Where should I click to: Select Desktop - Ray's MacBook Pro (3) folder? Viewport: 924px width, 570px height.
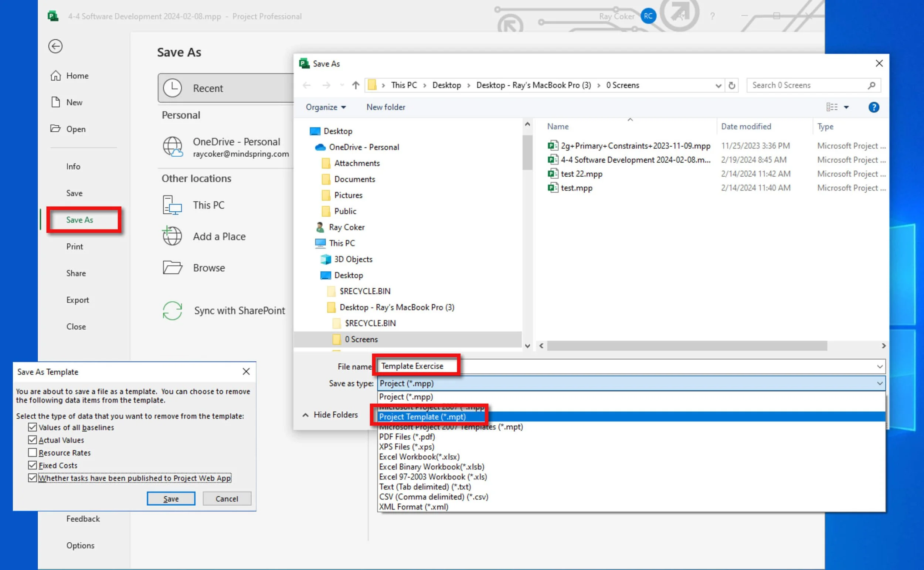click(390, 307)
